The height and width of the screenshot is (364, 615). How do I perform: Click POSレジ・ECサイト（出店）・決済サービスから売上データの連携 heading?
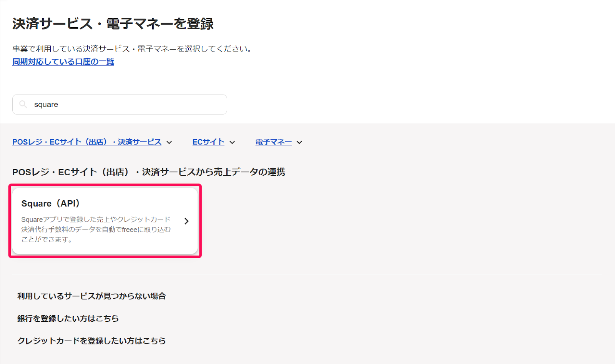point(149,172)
